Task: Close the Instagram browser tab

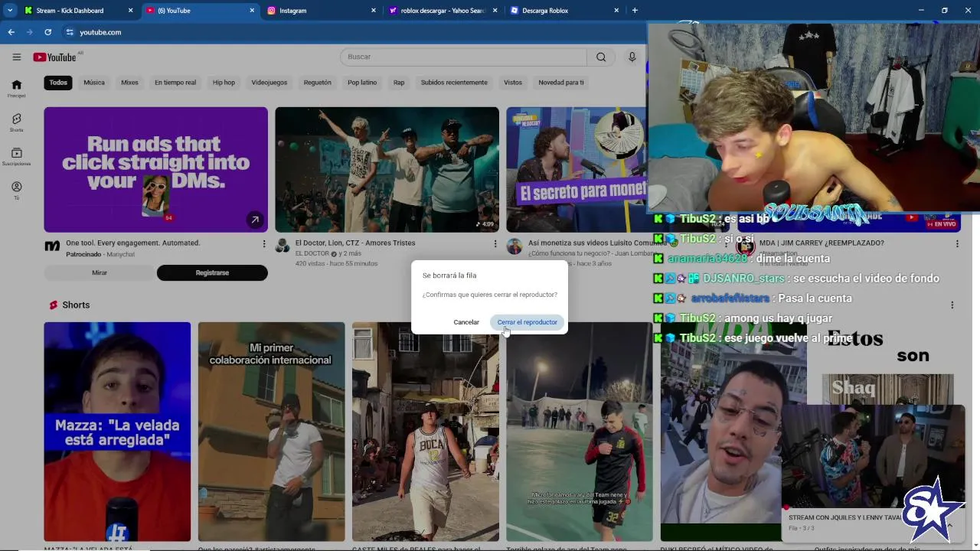Action: pos(374,11)
